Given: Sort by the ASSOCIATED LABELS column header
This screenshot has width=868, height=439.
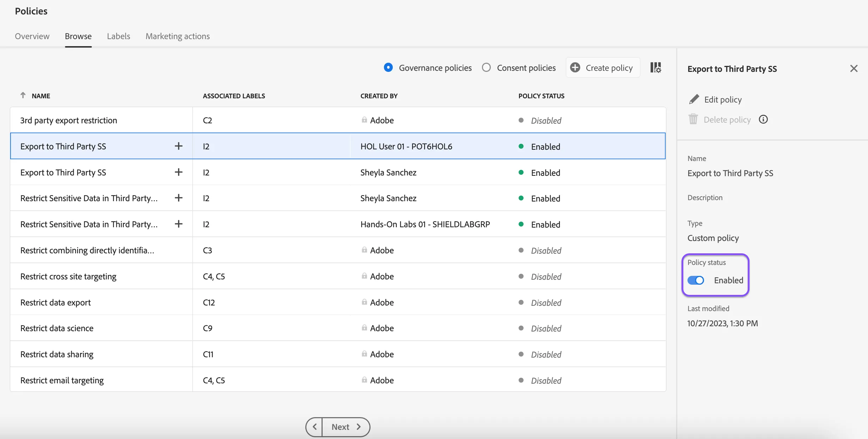Looking at the screenshot, I should coord(234,96).
